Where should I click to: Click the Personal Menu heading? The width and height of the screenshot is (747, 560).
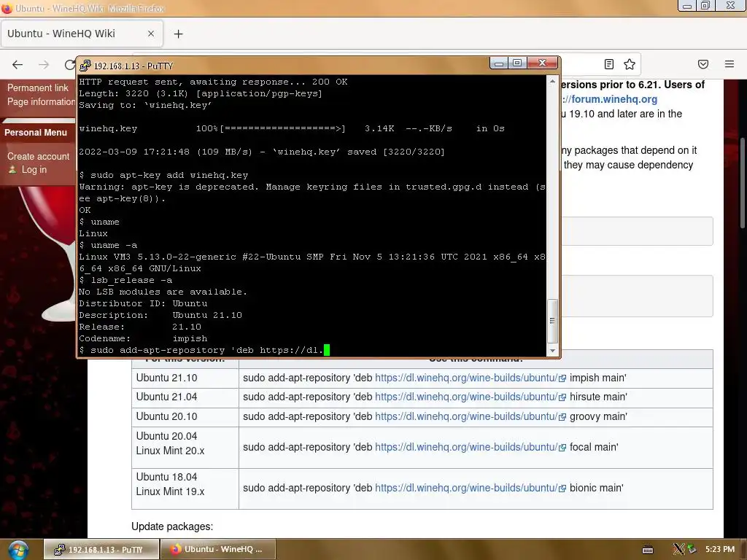[36, 133]
